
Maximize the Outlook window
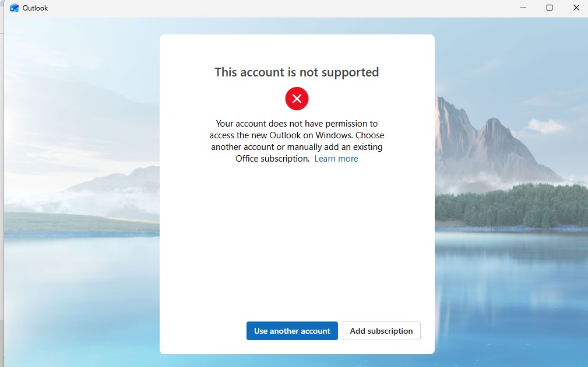[x=550, y=8]
